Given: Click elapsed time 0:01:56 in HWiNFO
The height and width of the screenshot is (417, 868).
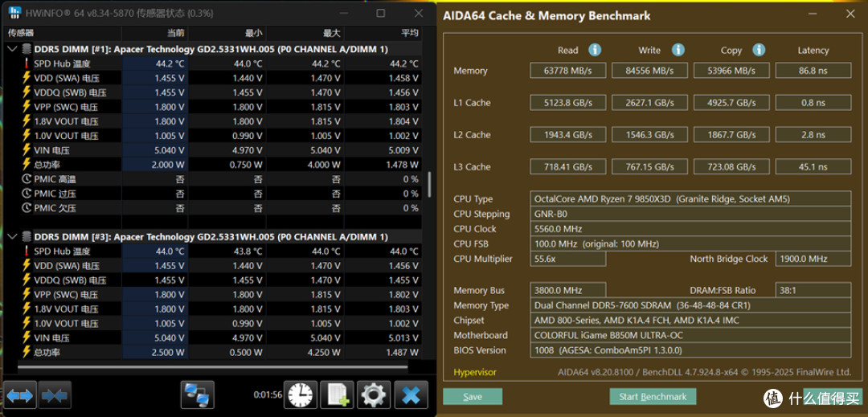Looking at the screenshot, I should [268, 395].
